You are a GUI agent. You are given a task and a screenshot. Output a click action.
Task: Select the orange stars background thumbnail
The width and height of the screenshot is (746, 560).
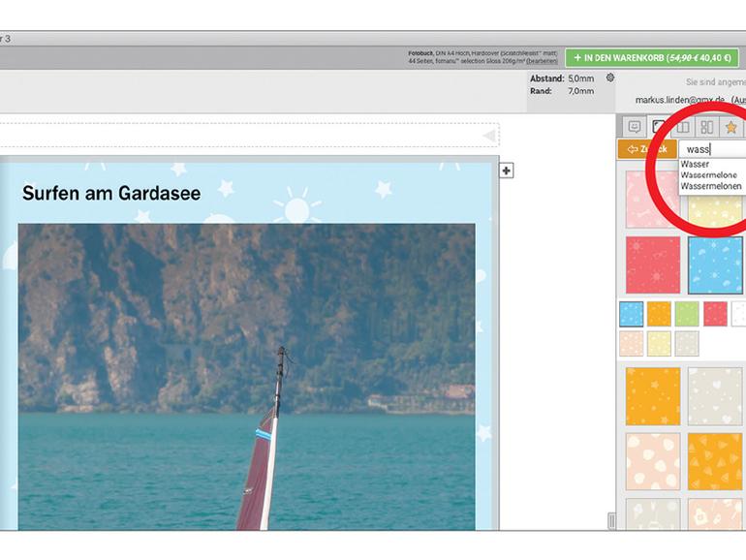pyautogui.click(x=653, y=396)
